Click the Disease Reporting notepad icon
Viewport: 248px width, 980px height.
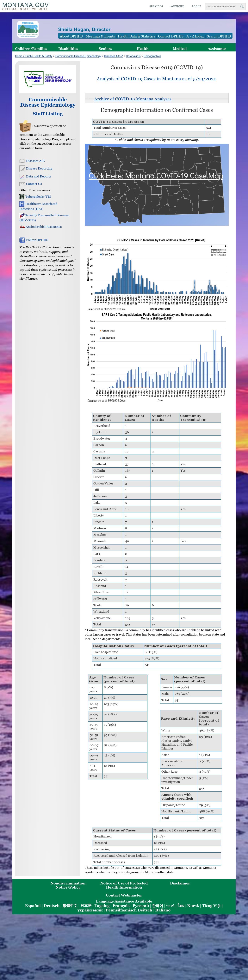click(x=22, y=169)
